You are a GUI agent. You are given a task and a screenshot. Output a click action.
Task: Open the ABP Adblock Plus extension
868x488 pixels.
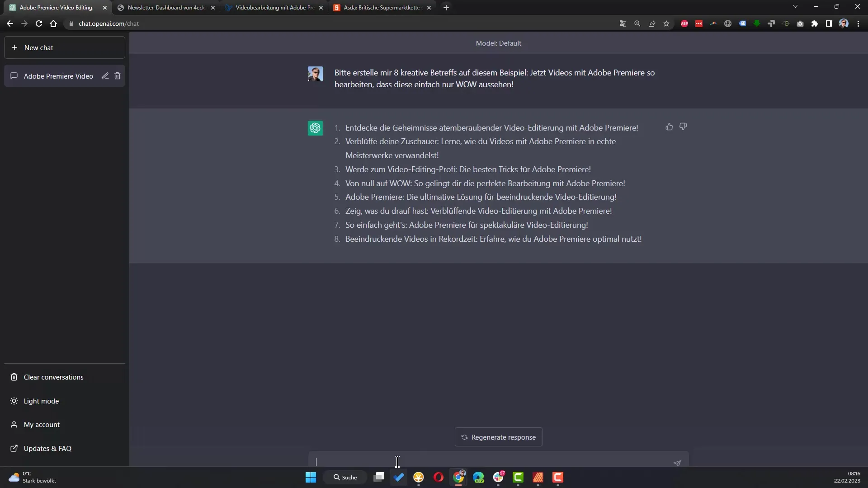684,23
